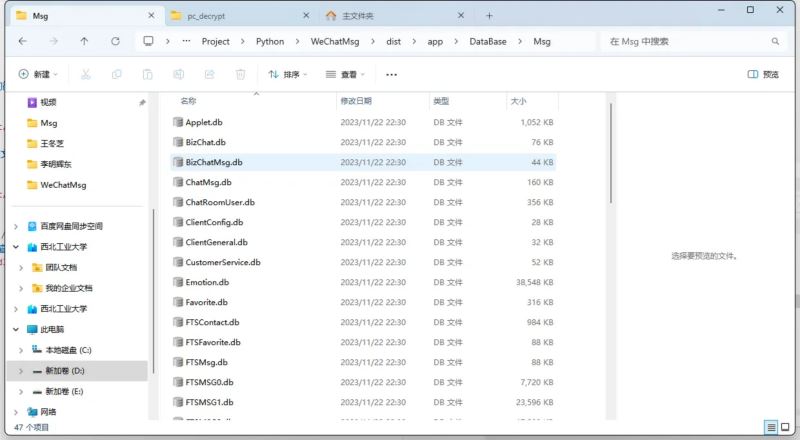Switch to the pc_decrypt tab
Image resolution: width=800 pixels, height=440 pixels.
point(235,15)
